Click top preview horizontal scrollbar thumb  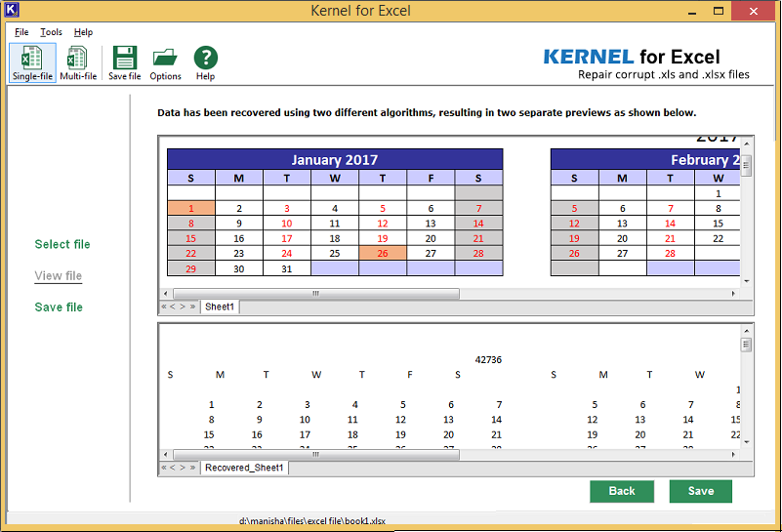tap(316, 294)
